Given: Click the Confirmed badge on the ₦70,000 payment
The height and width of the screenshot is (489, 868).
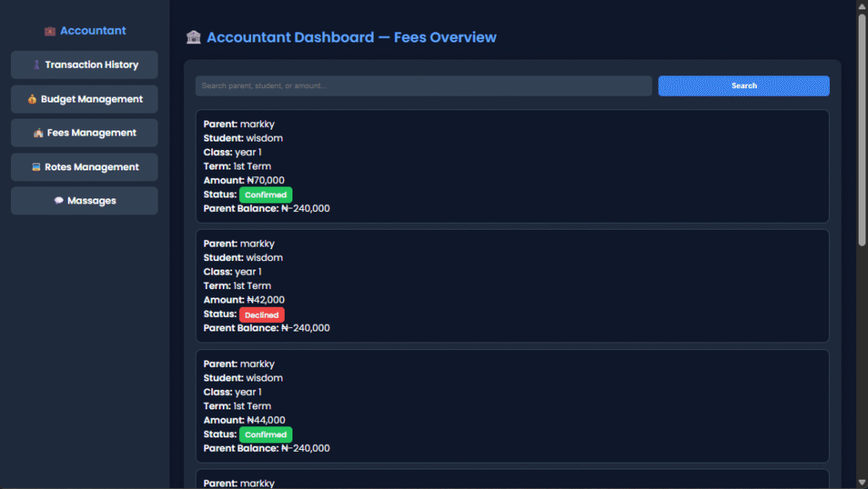Looking at the screenshot, I should click(265, 195).
